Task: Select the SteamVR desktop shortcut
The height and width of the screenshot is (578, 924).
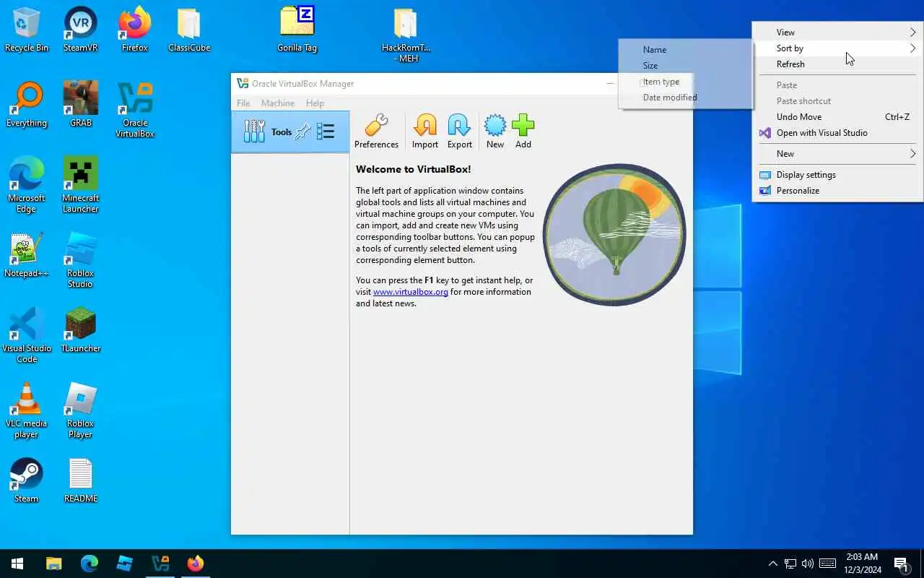Action: 81,30
